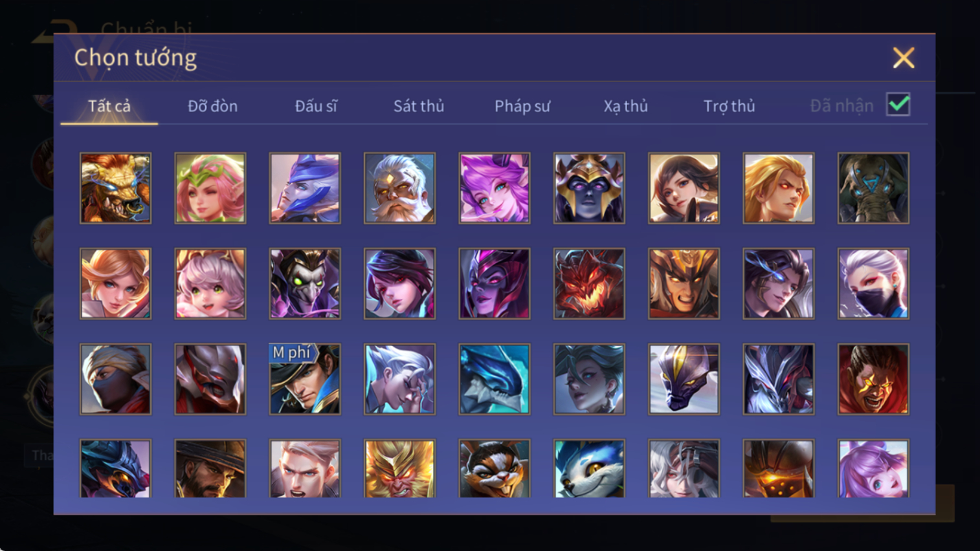Viewport: 980px width, 551px height.
Task: Select the red fire demon hero portrait
Action: (x=589, y=283)
